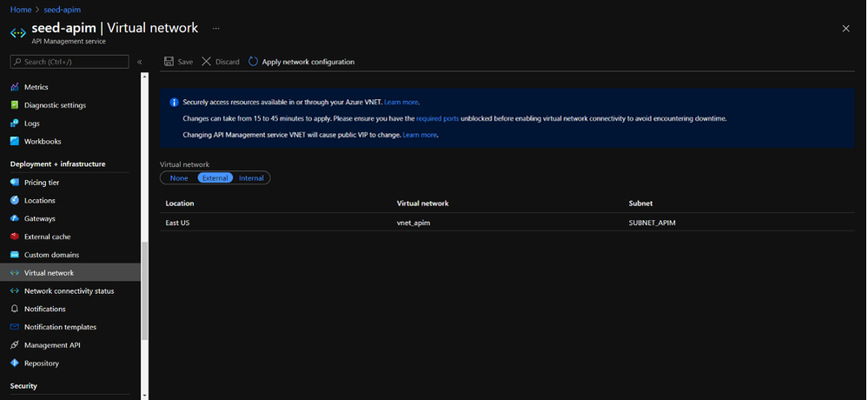Click the Management API icon
The width and height of the screenshot is (868, 400).
tap(15, 345)
